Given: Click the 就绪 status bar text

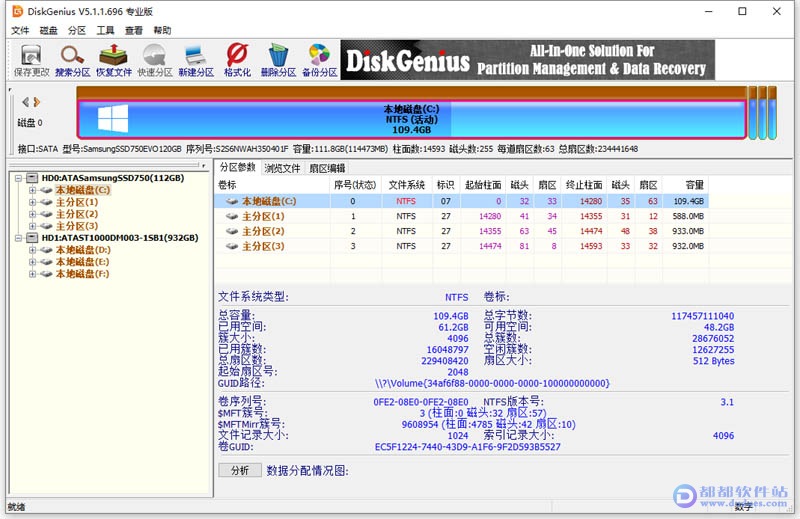Looking at the screenshot, I should [x=16, y=507].
